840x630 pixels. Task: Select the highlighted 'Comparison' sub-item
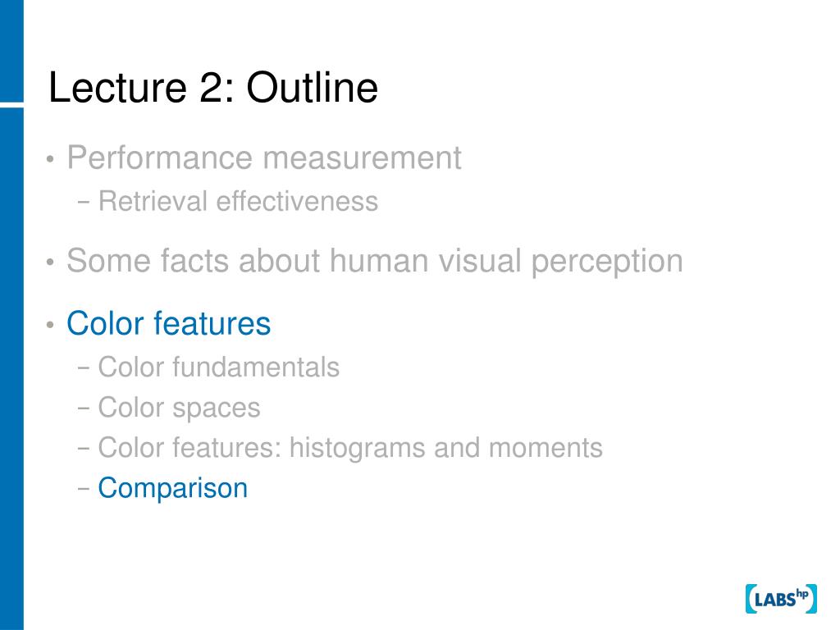tap(172, 489)
